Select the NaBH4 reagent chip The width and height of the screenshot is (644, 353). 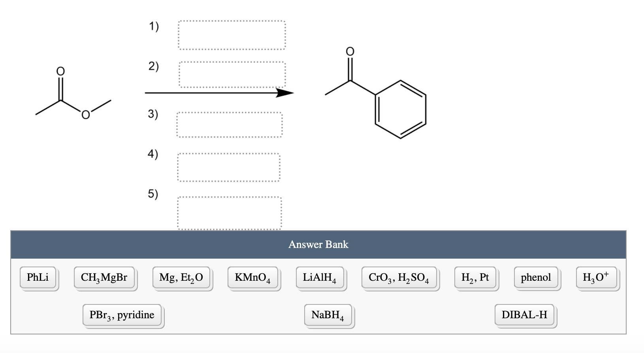tap(328, 315)
